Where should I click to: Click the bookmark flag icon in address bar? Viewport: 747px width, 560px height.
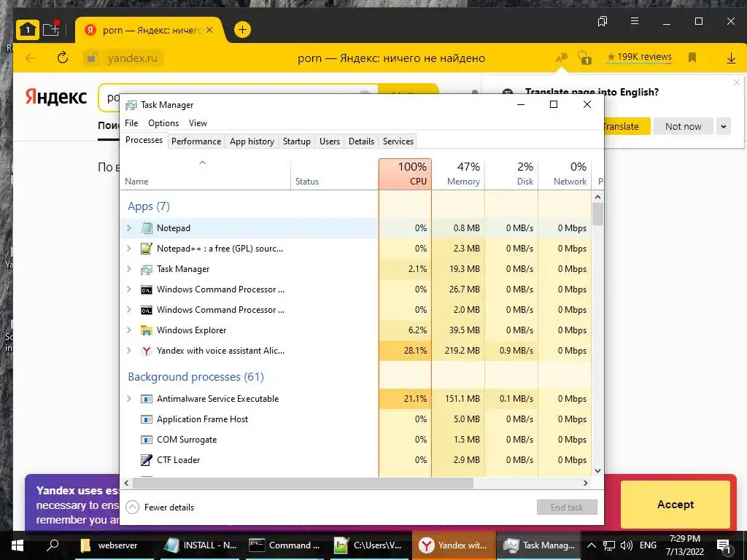tap(692, 58)
